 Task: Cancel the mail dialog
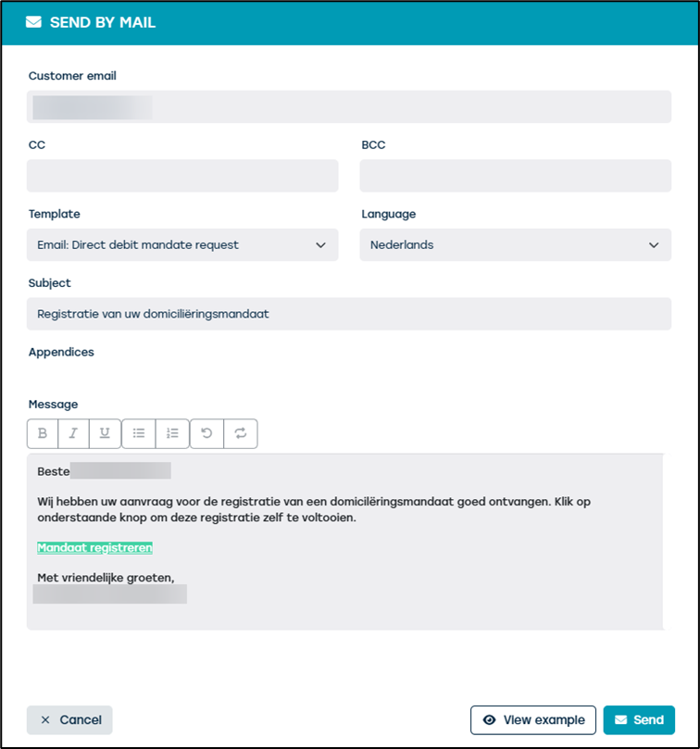(x=69, y=720)
